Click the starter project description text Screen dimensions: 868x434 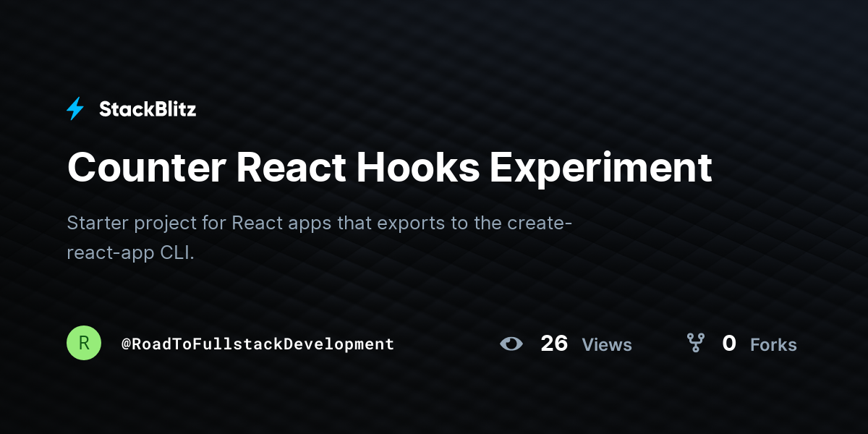pos(320,238)
